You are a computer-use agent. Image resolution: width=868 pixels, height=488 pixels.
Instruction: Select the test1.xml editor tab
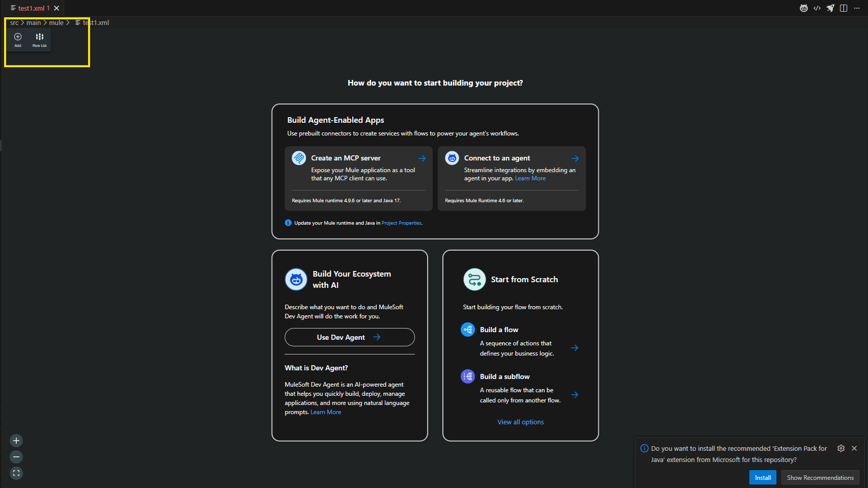coord(32,8)
